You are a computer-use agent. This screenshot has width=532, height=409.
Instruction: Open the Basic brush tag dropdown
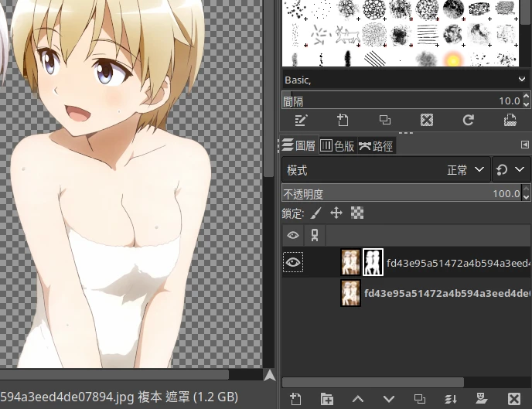click(404, 80)
